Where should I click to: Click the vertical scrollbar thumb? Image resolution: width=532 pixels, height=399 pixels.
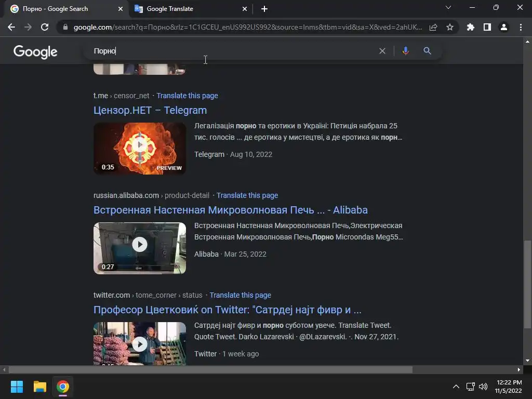(x=527, y=284)
